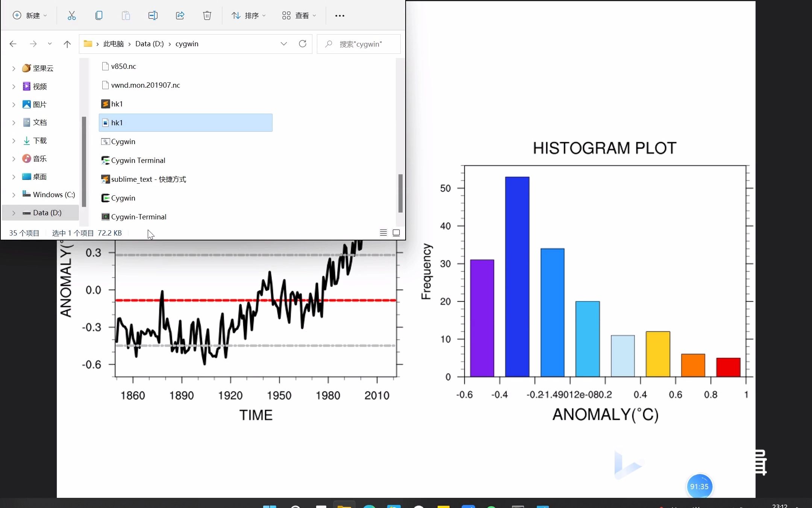This screenshot has height=508, width=812.
Task: Click the Share icon in Explorer toolbar
Action: pyautogui.click(x=180, y=15)
